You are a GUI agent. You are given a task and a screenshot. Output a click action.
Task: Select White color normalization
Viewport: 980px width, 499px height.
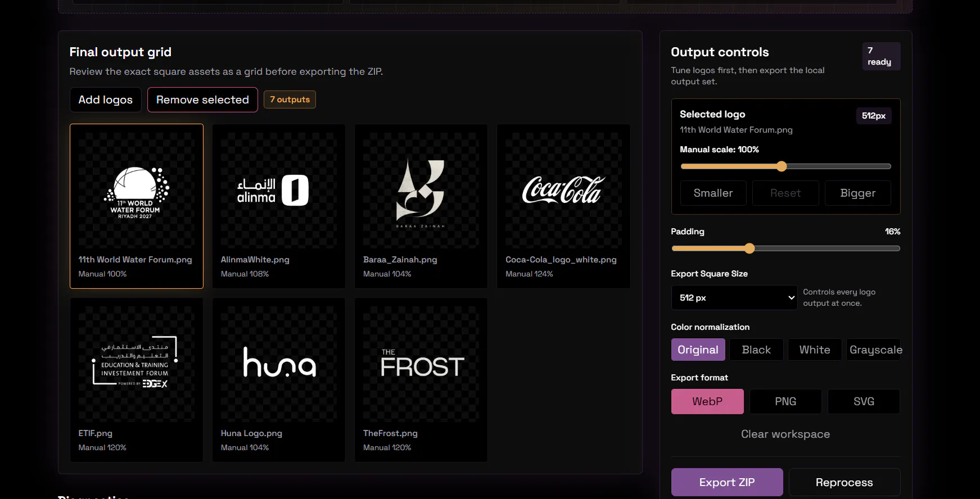(815, 350)
